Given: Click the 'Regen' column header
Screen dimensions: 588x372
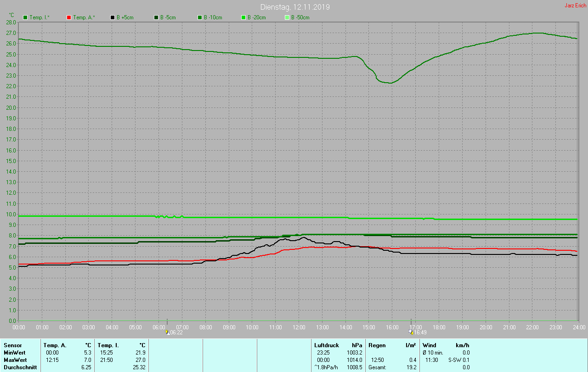Looking at the screenshot, I should [377, 345].
